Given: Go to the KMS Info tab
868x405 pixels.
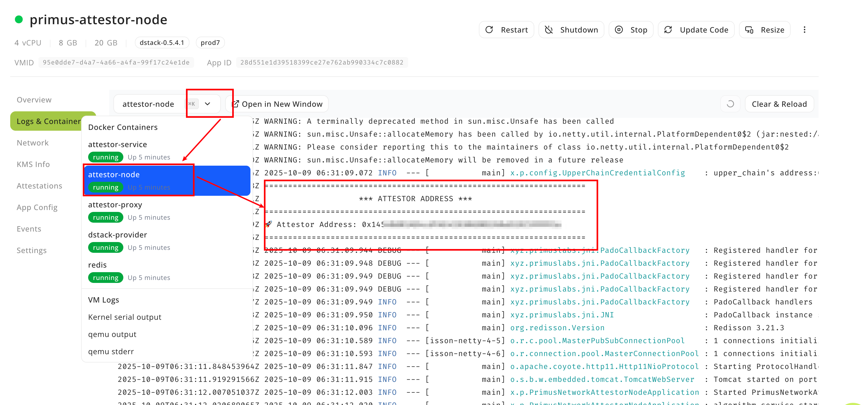Looking at the screenshot, I should coord(33,164).
